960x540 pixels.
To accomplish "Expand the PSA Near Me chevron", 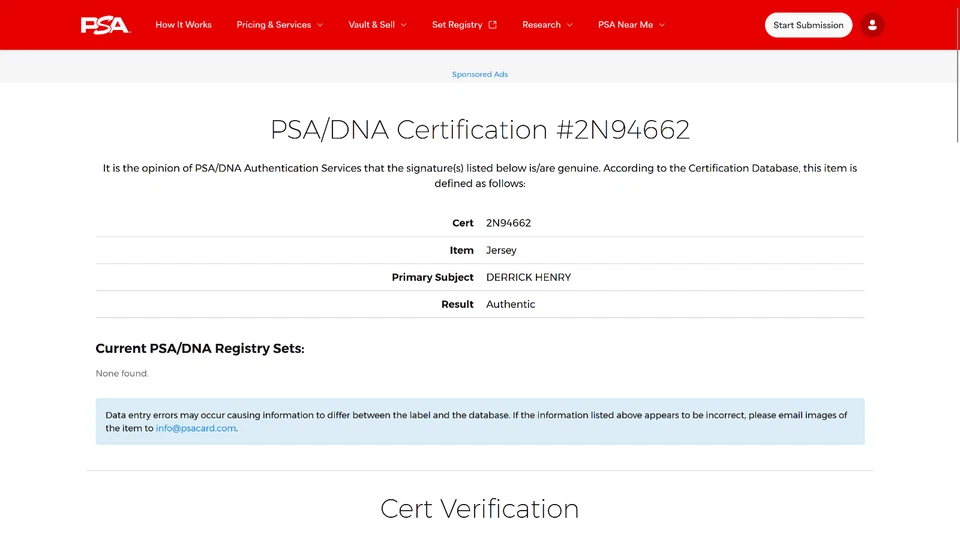I will 662,25.
